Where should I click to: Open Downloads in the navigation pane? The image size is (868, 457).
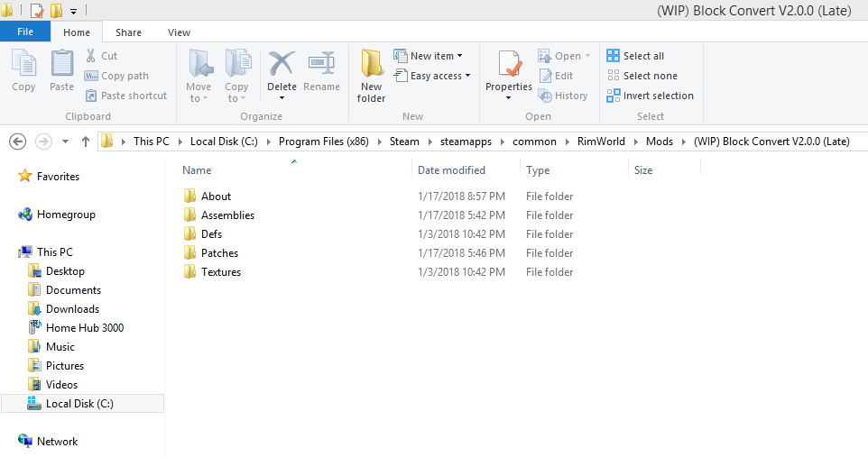72,309
